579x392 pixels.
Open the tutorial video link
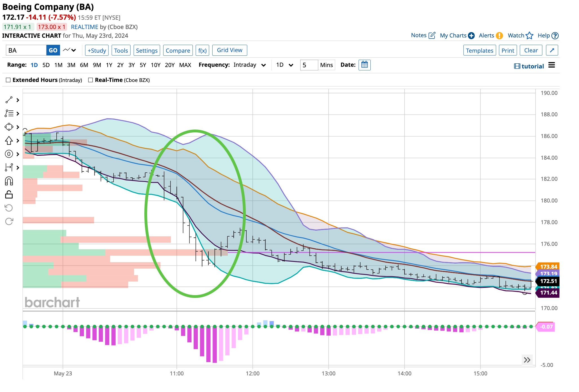pyautogui.click(x=529, y=66)
